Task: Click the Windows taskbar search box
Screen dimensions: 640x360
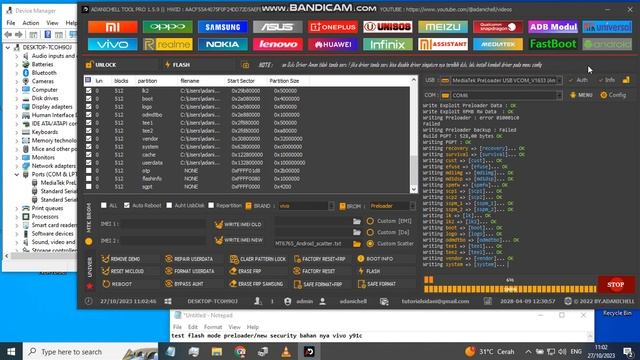Action: tap(91, 351)
